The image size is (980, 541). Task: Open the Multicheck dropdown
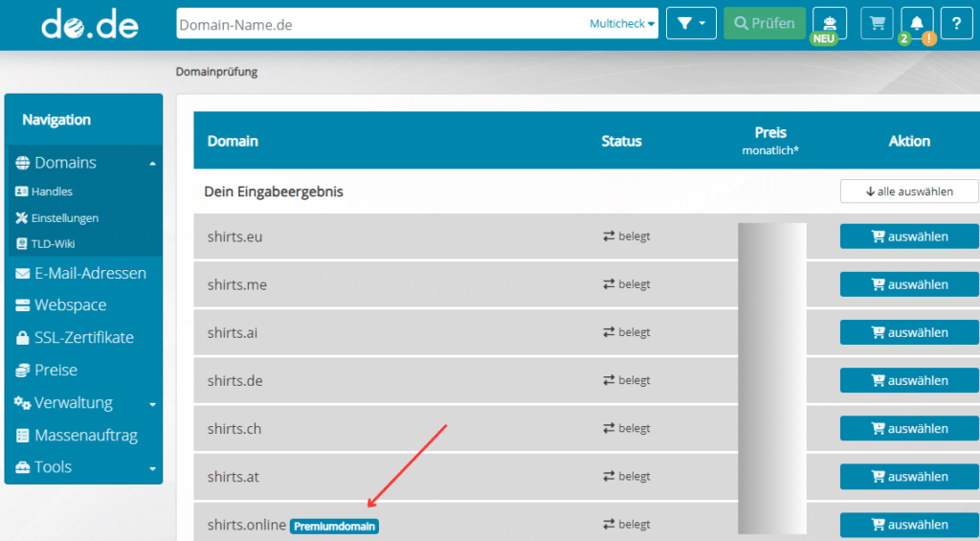coord(622,24)
